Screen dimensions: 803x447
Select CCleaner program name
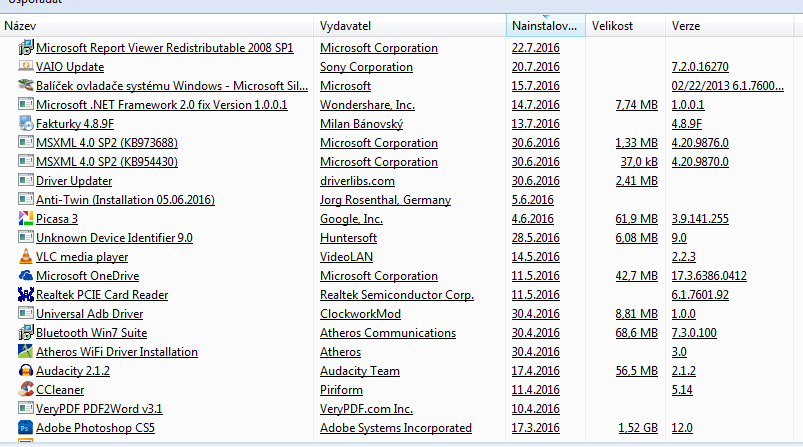click(x=60, y=390)
